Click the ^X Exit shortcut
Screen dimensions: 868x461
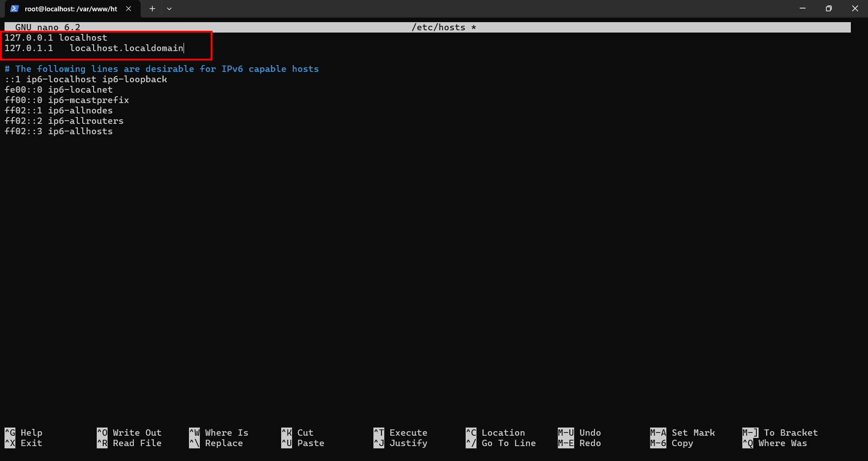point(24,443)
